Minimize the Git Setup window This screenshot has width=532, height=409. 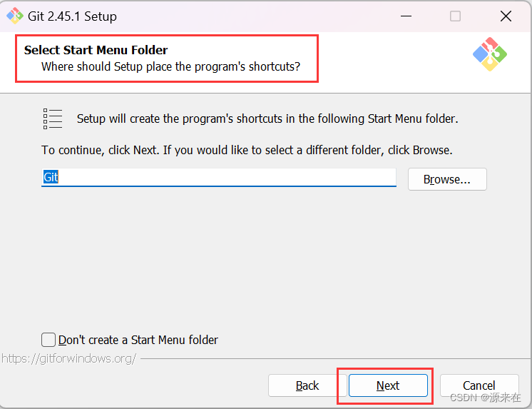coord(406,16)
